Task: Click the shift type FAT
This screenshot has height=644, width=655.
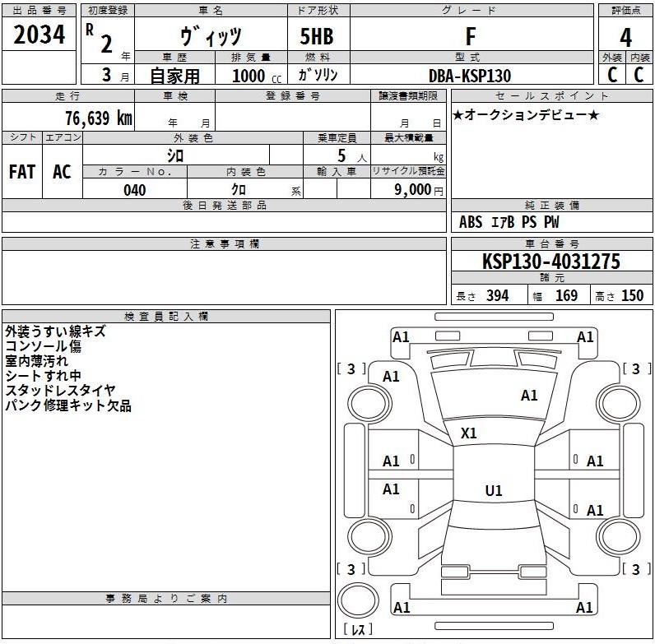Action: (x=21, y=172)
